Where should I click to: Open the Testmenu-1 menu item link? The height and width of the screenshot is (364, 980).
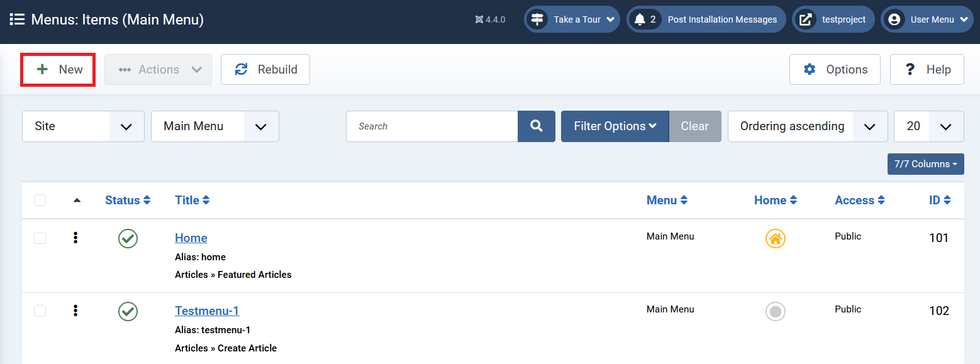point(207,311)
